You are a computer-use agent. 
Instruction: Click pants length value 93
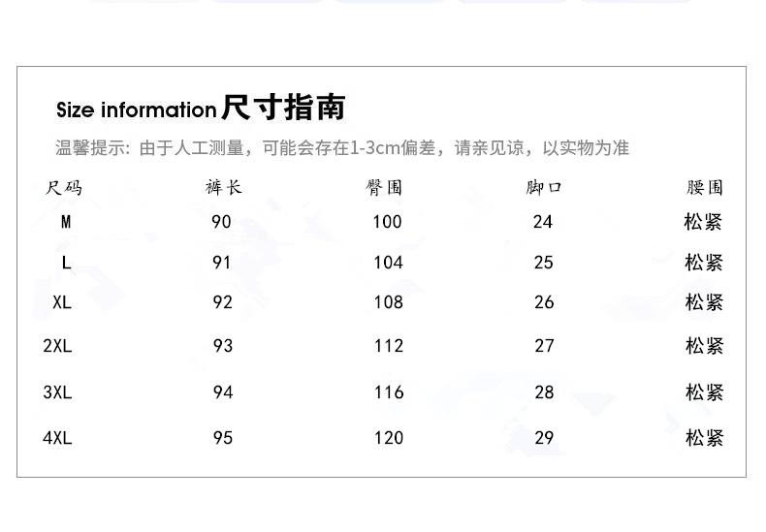(x=223, y=346)
